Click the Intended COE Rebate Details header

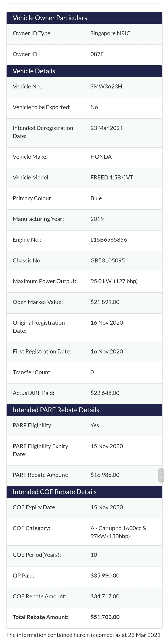tap(54, 492)
